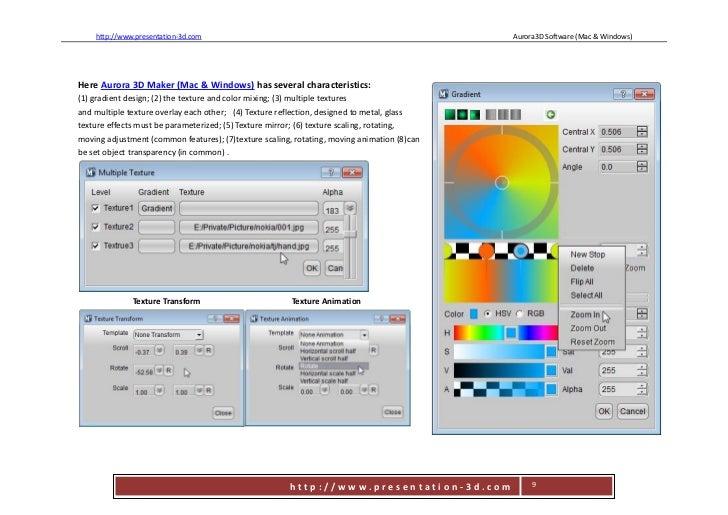The height and width of the screenshot is (515, 728).
Task: Click the Central Y spinner arrows
Action: pyautogui.click(x=642, y=149)
